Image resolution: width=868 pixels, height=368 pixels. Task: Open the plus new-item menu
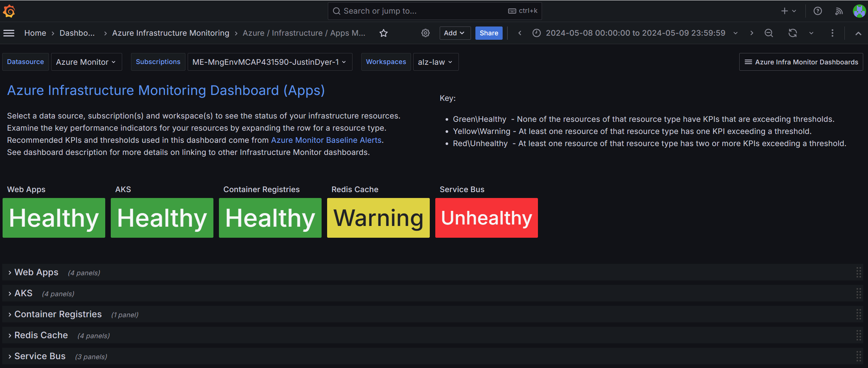coord(788,11)
